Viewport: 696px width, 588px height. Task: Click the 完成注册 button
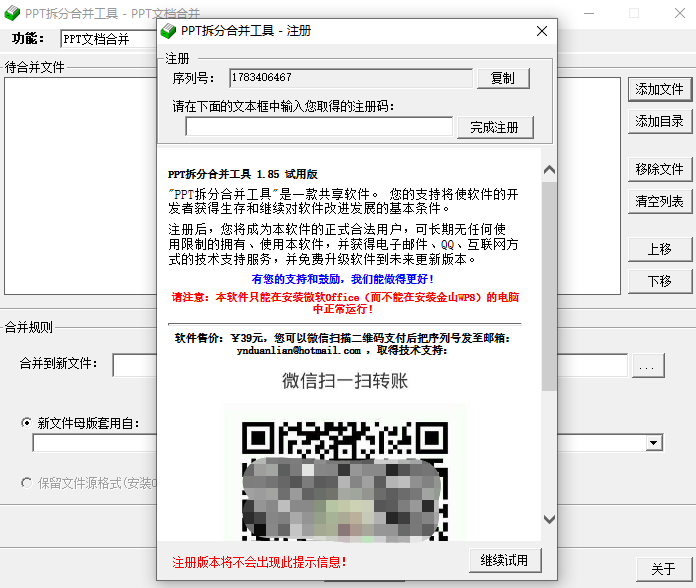pyautogui.click(x=495, y=128)
